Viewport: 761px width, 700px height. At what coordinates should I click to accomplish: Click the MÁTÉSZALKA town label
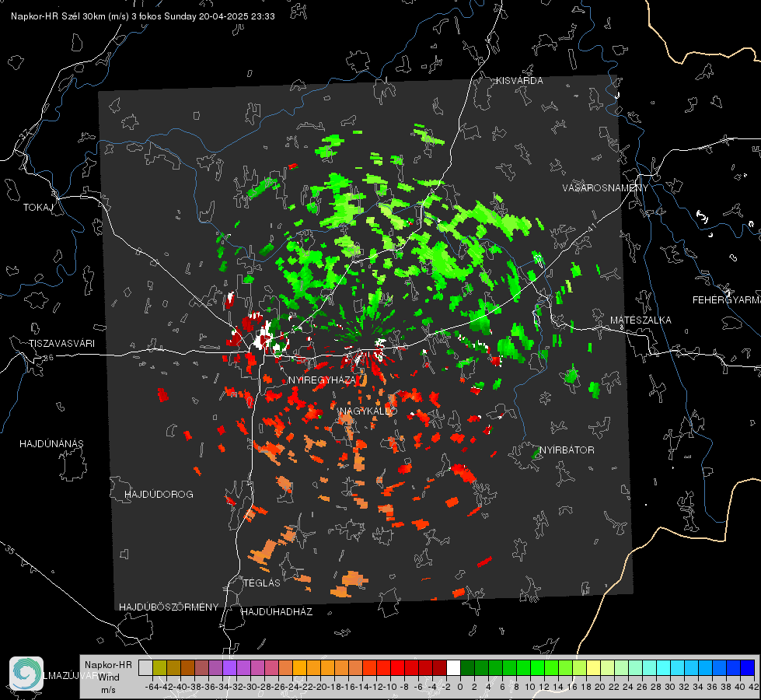click(641, 320)
